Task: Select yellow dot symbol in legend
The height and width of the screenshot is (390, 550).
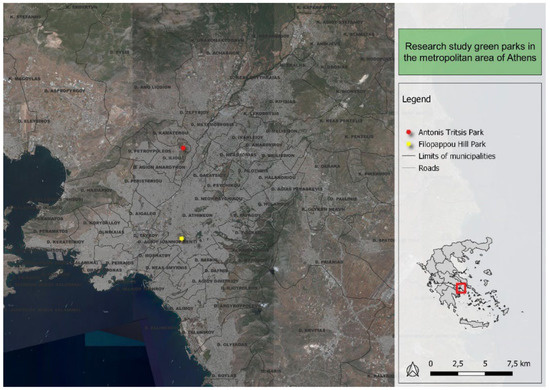Action: point(408,144)
